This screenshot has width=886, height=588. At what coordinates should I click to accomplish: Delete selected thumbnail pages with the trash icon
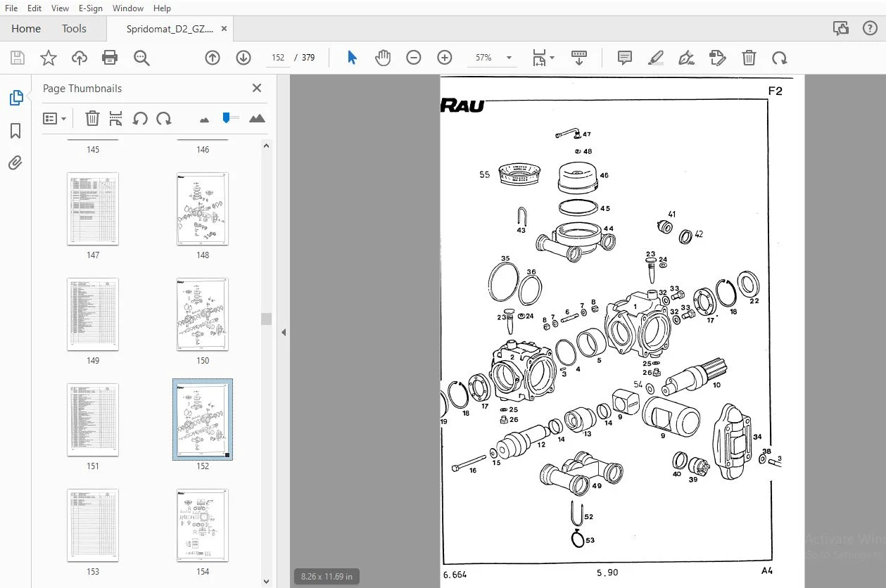pos(92,118)
